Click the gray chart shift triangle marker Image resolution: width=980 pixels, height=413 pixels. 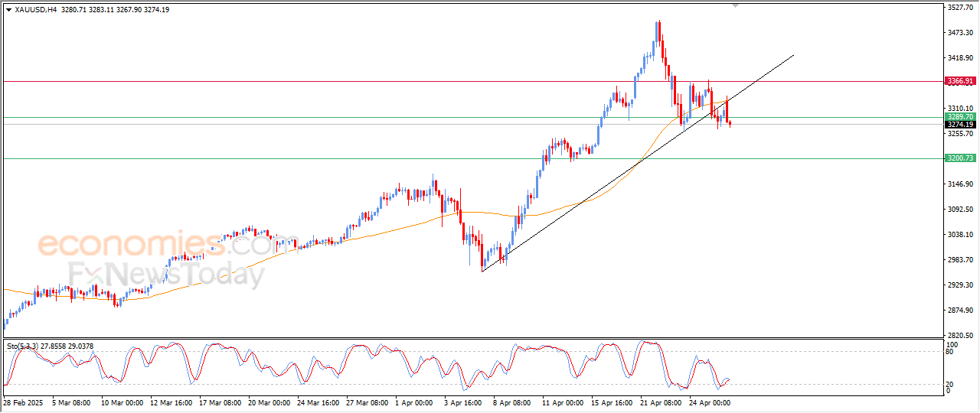(736, 5)
